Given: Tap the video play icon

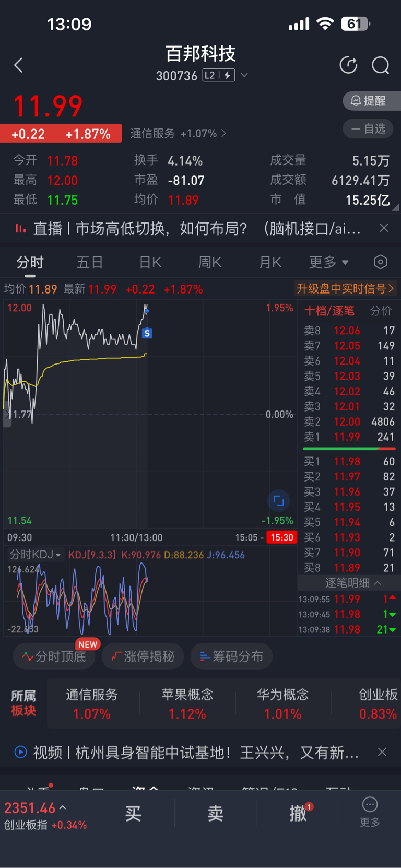Looking at the screenshot, I should click(x=20, y=752).
